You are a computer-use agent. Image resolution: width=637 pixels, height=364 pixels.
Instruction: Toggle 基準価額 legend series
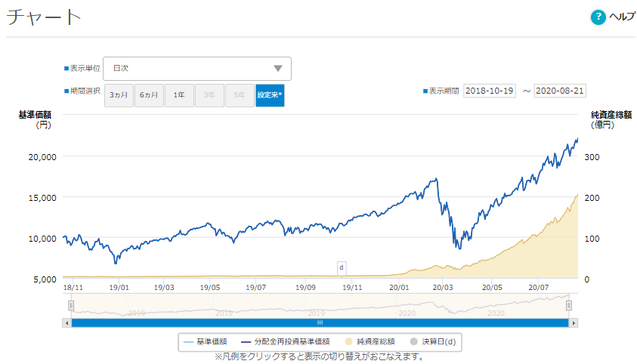coord(205,342)
